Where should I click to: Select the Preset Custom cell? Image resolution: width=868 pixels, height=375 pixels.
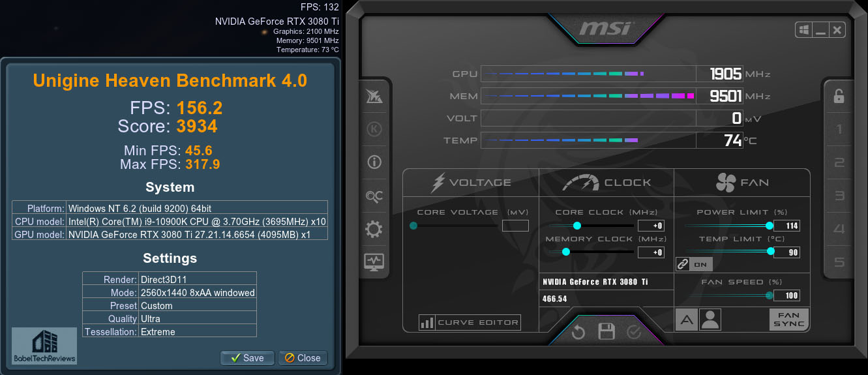point(198,305)
